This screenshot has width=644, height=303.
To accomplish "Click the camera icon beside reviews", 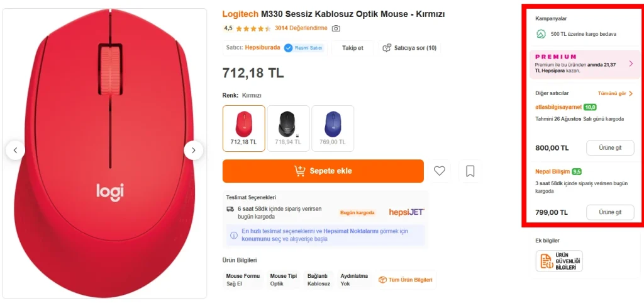I will coord(336,28).
